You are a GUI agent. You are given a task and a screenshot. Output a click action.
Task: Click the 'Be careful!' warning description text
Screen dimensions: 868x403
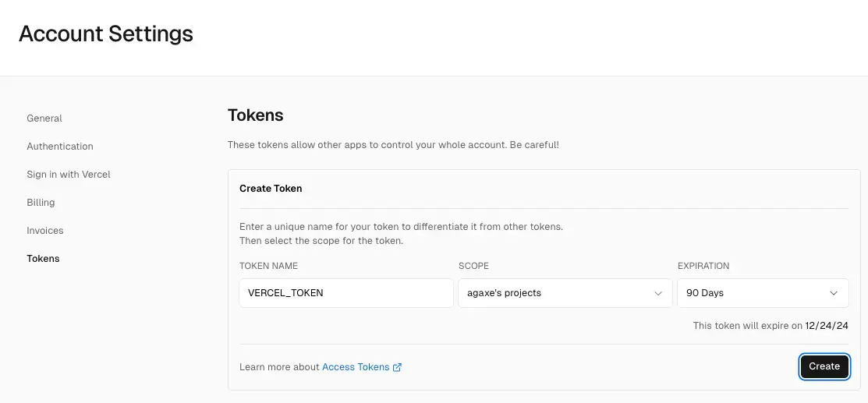pos(393,145)
